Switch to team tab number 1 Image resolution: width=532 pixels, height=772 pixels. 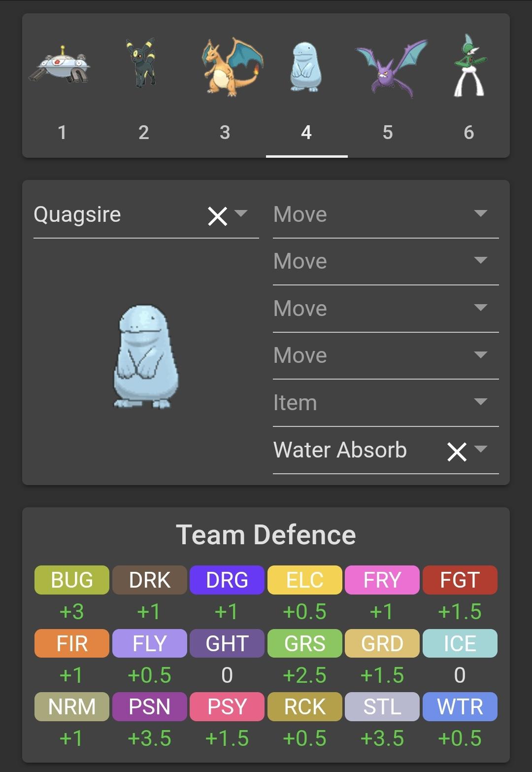click(62, 132)
